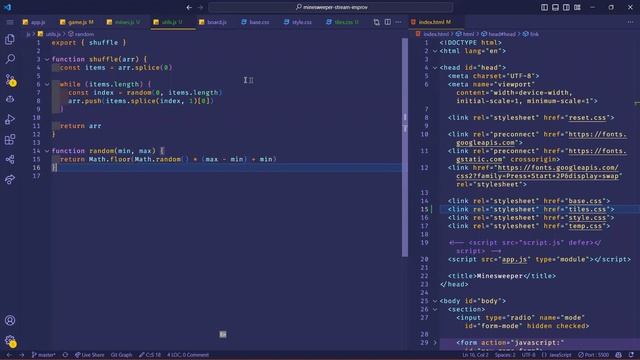Click the VS Code logo icon
The image size is (640, 360).
click(x=7, y=7)
